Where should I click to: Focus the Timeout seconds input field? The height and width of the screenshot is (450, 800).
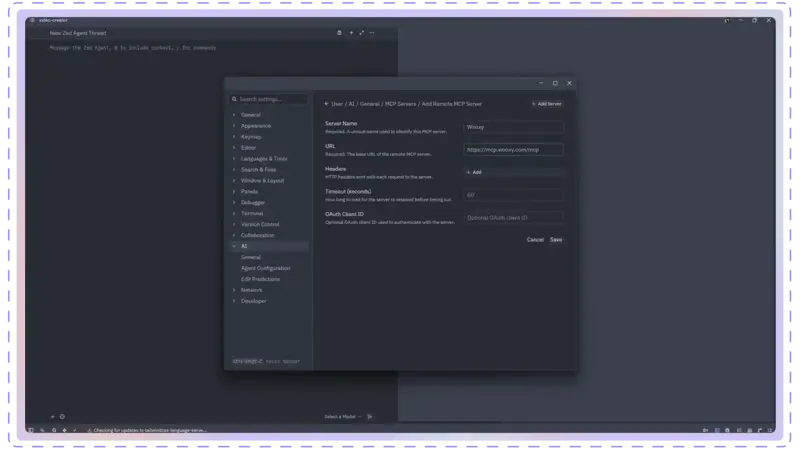coord(513,195)
